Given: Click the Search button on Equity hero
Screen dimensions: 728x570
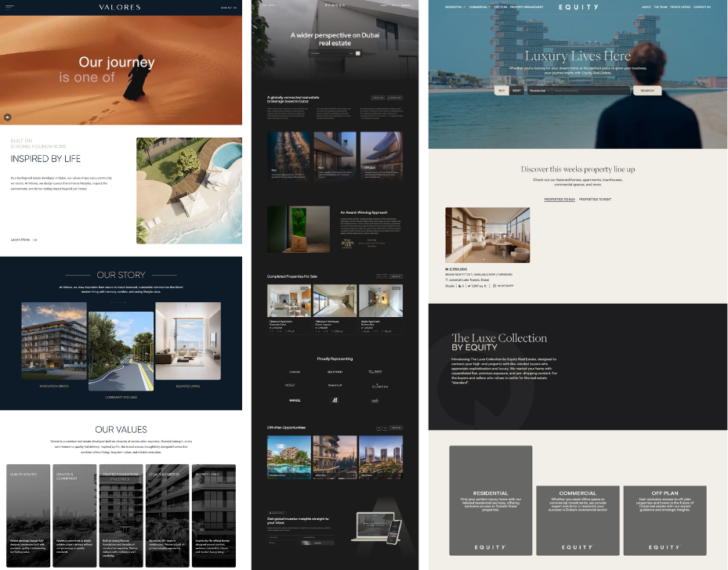Looking at the screenshot, I should tap(647, 91).
